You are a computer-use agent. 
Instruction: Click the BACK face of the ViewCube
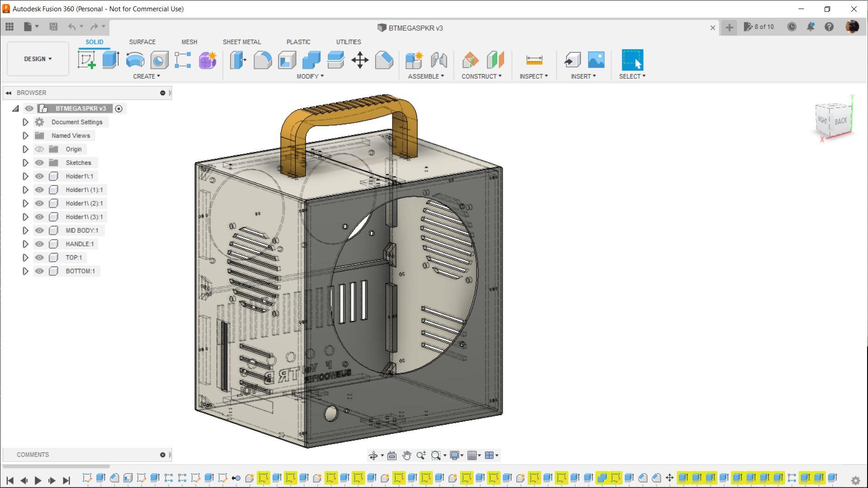click(x=840, y=121)
